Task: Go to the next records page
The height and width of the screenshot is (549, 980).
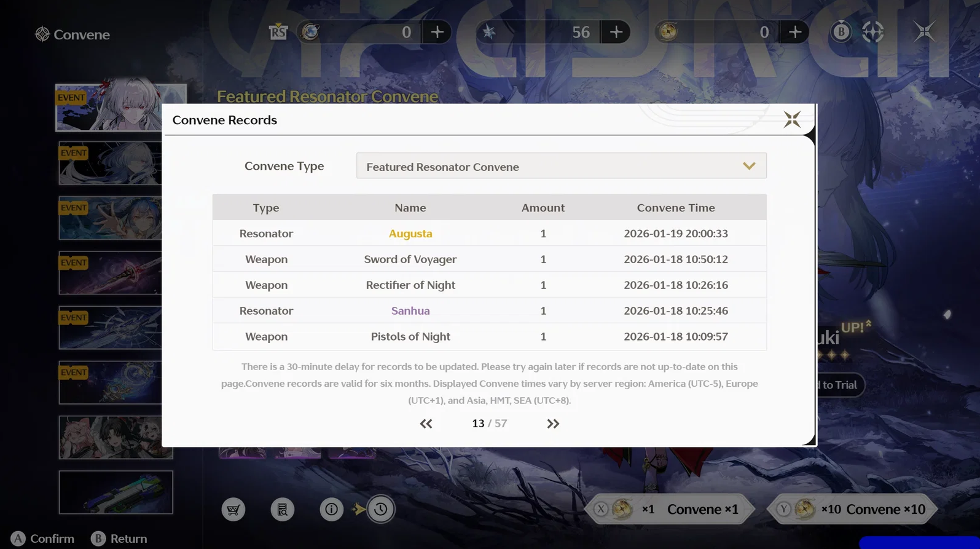Action: (x=553, y=424)
